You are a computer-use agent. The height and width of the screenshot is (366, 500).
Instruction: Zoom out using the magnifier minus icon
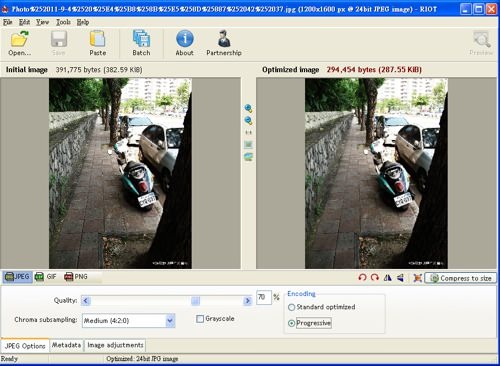248,120
